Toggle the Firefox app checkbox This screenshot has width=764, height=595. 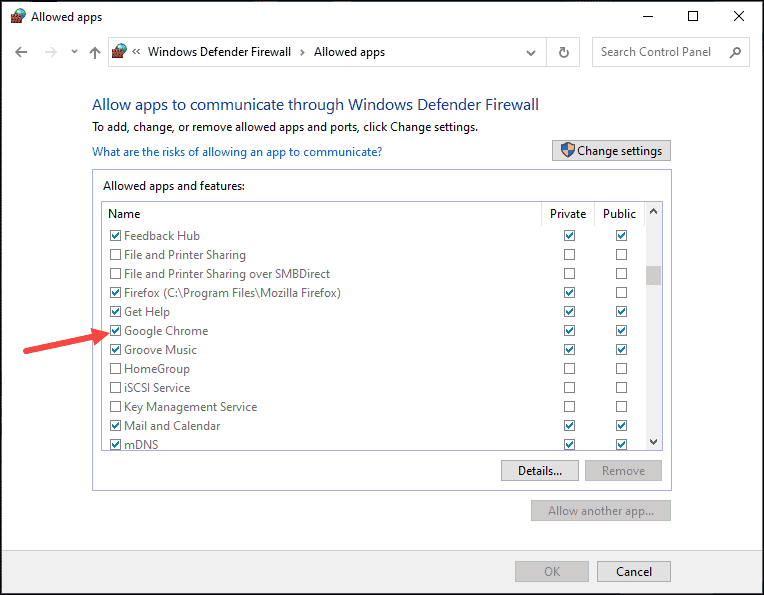[115, 293]
